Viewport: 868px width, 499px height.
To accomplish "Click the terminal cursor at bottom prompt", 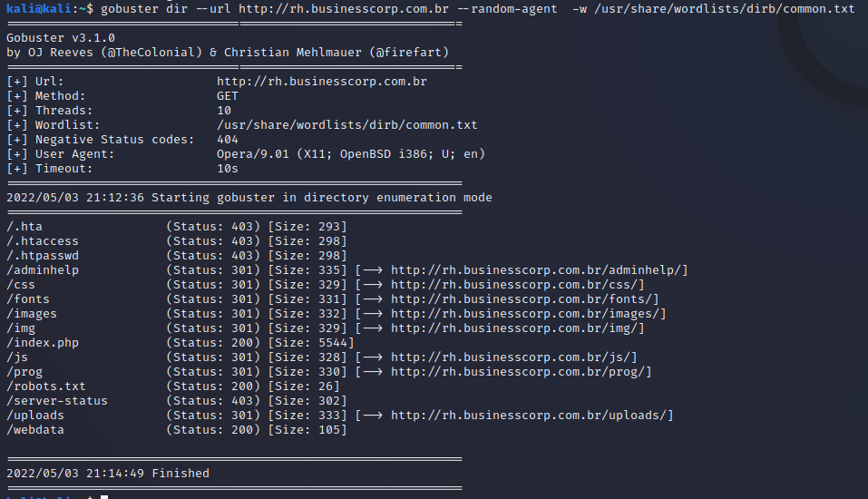I will point(104,496).
